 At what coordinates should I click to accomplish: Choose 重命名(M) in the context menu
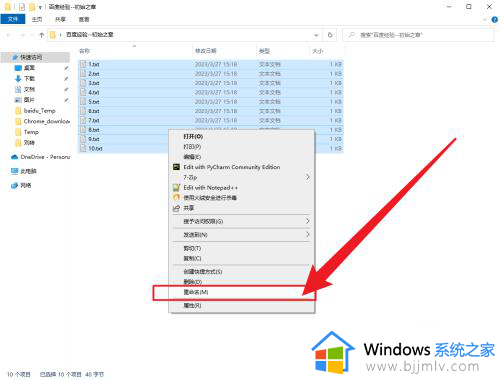242,292
